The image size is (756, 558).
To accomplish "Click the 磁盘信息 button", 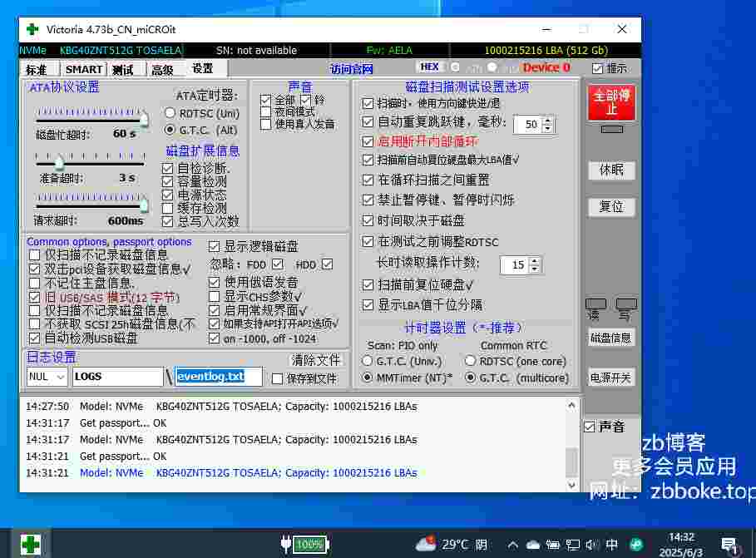I will pyautogui.click(x=611, y=338).
